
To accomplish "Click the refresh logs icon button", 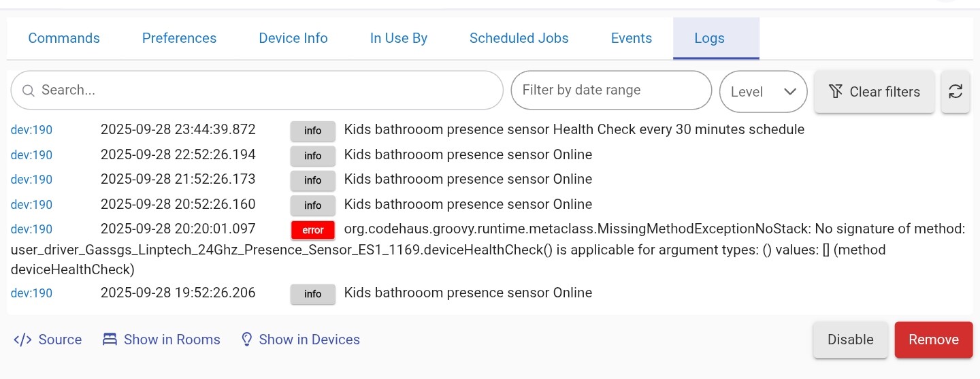I will pyautogui.click(x=955, y=91).
